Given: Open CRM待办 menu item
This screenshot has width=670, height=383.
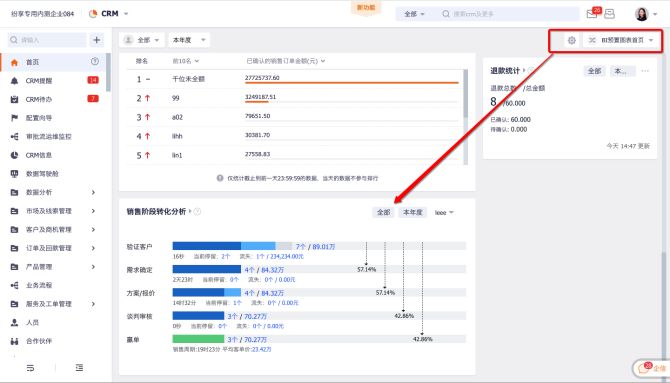Looking at the screenshot, I should 54,99.
